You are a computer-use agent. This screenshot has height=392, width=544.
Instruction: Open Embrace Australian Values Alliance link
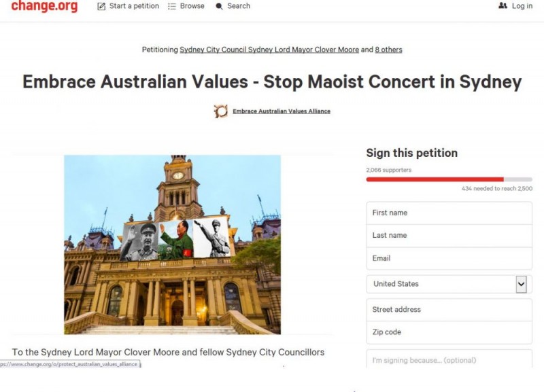point(282,111)
